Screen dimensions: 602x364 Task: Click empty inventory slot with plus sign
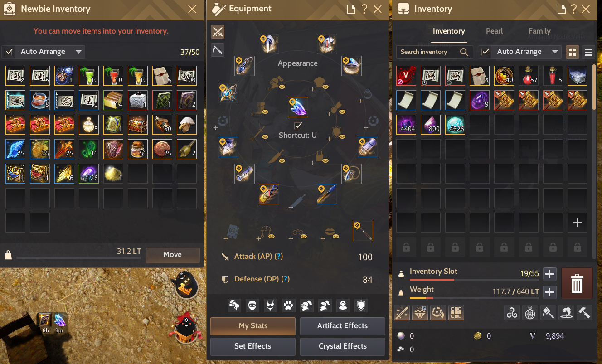pos(578,223)
